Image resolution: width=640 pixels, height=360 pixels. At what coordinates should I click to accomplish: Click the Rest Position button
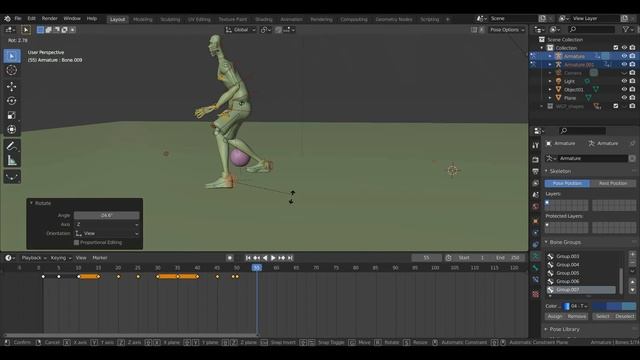pos(613,184)
